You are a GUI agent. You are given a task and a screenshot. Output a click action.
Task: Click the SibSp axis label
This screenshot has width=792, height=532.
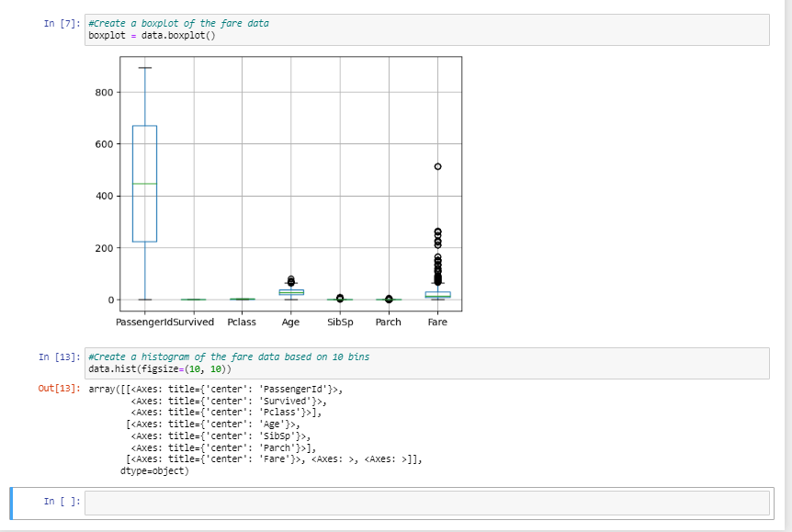pyautogui.click(x=340, y=323)
